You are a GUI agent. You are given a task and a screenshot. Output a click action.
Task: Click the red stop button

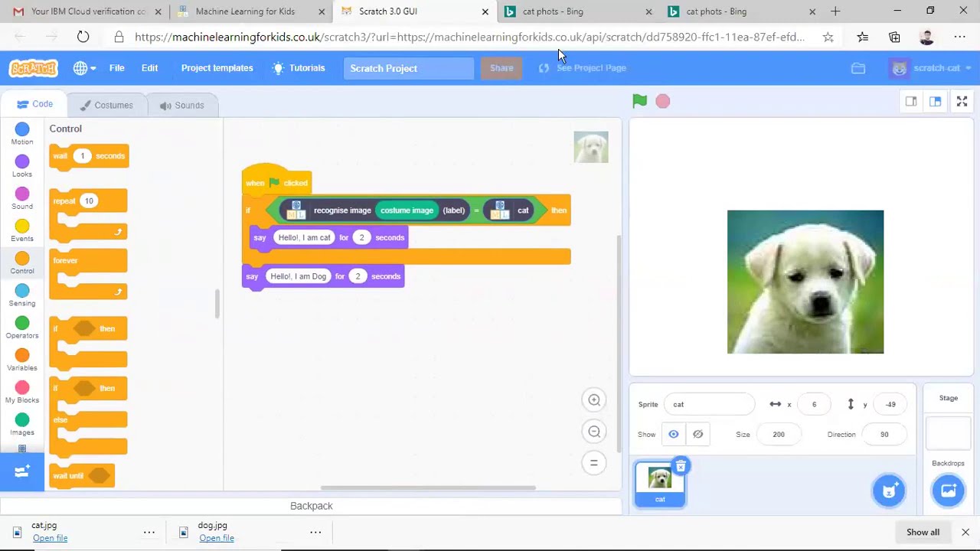pyautogui.click(x=663, y=101)
